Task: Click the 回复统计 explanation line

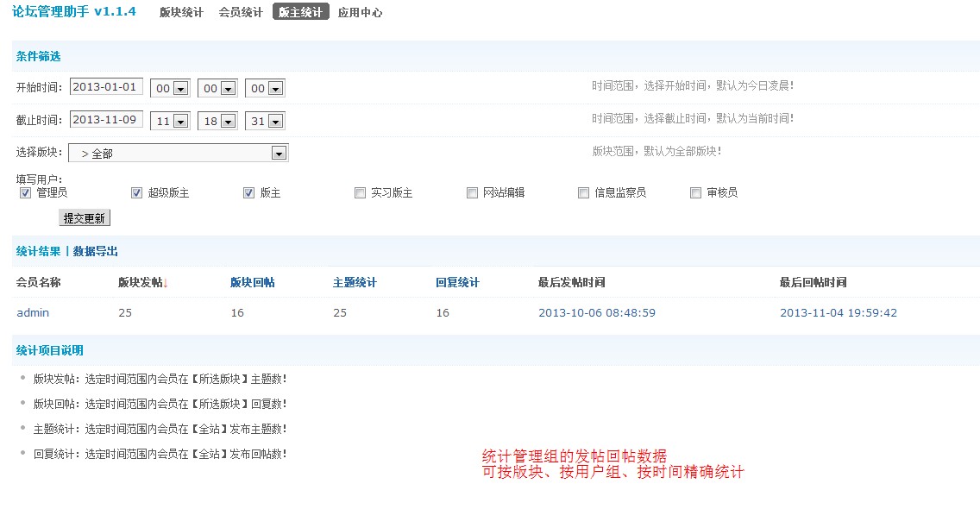Action: [160, 454]
